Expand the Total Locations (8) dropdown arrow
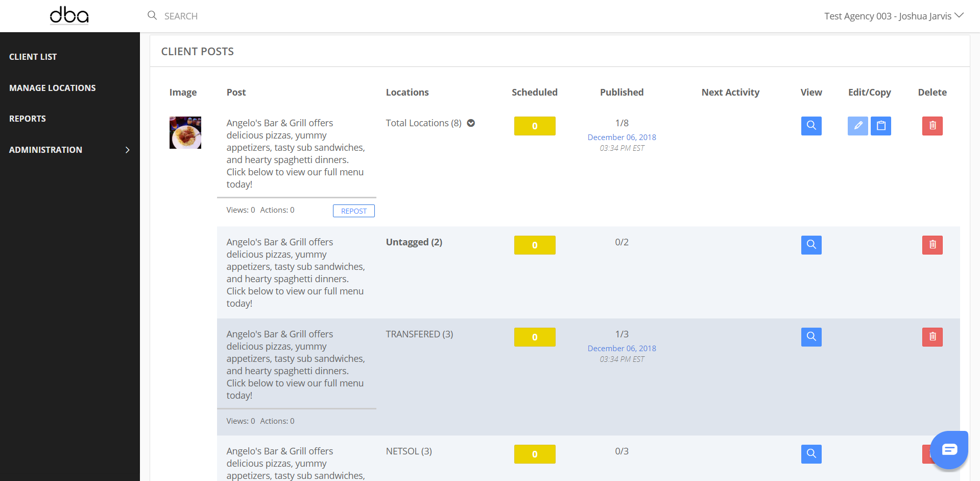This screenshot has width=980, height=481. [x=471, y=123]
